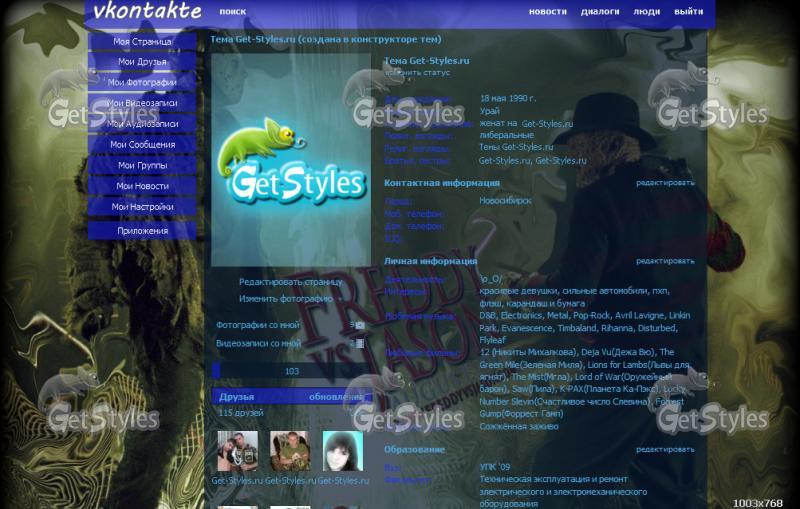The height and width of the screenshot is (509, 800).
Task: Open the поиск search link
Action: pyautogui.click(x=233, y=11)
